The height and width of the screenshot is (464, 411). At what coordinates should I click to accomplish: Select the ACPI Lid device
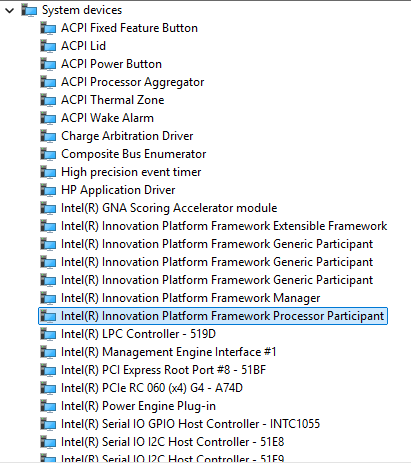coord(83,46)
